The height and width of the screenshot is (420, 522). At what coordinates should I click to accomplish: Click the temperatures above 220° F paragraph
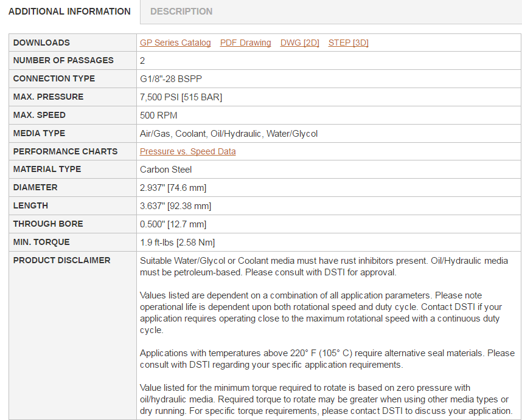pyautogui.click(x=327, y=359)
